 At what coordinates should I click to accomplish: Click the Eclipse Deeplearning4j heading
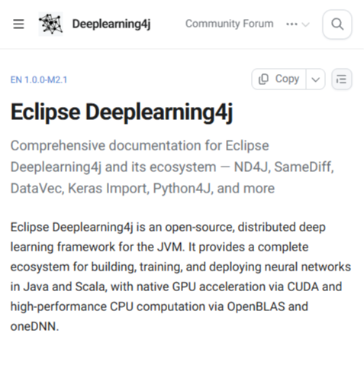[122, 112]
